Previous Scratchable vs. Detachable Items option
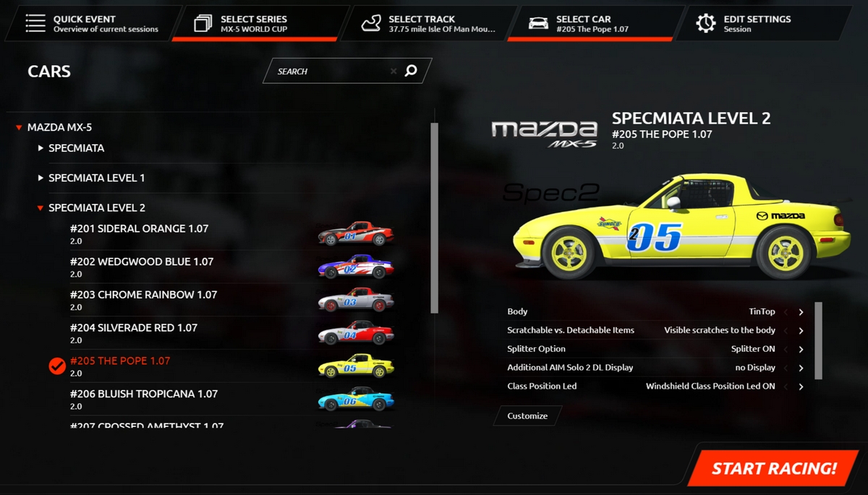Screen dimensions: 868x495 click(x=786, y=331)
